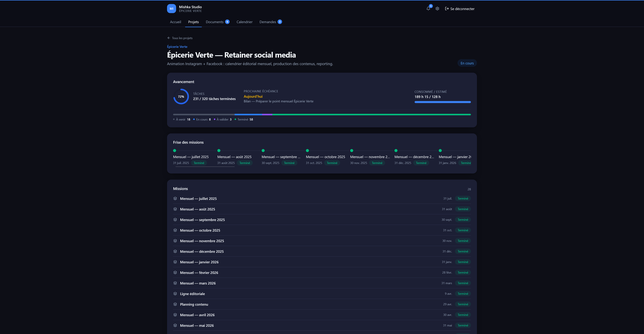Click layers icon for Mensuel — août 2025

pos(175,209)
